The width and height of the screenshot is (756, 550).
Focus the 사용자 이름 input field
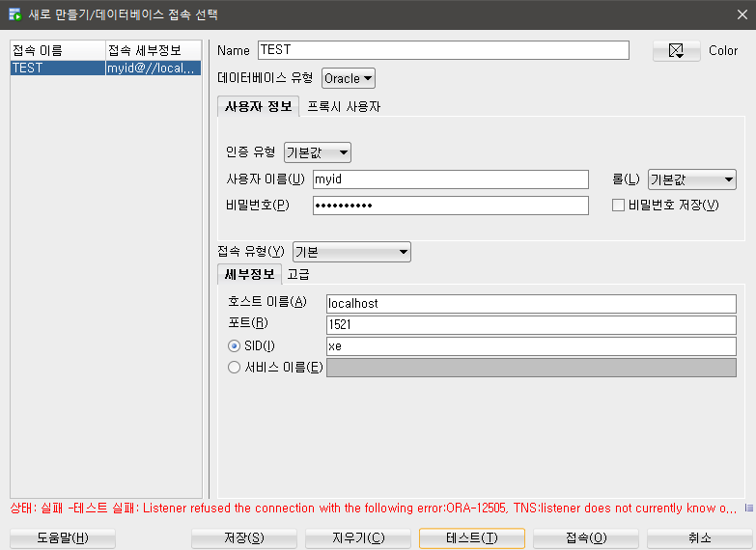click(451, 179)
